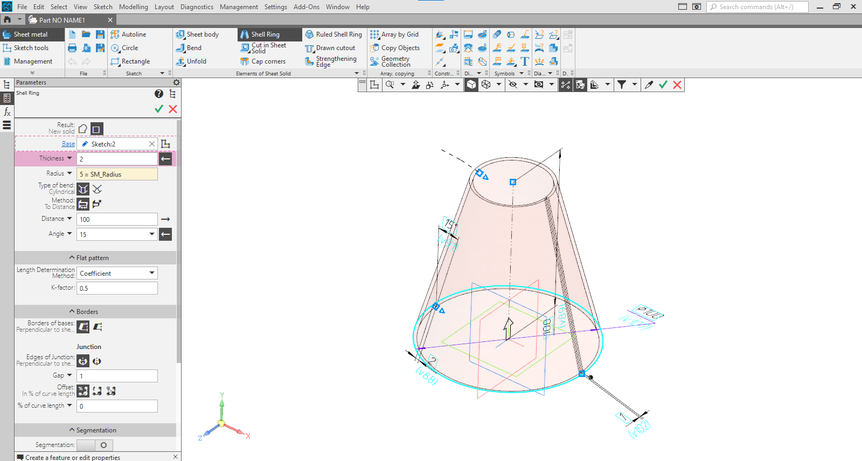Screen dimensions: 862x461
Task: Click the filter funnel icon in view toolbar
Action: [x=621, y=85]
